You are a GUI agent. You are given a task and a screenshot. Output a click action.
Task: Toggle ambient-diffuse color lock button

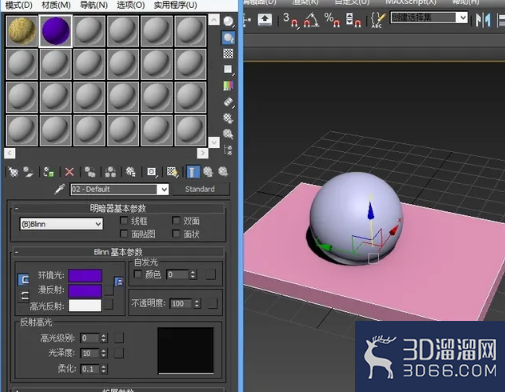point(23,279)
